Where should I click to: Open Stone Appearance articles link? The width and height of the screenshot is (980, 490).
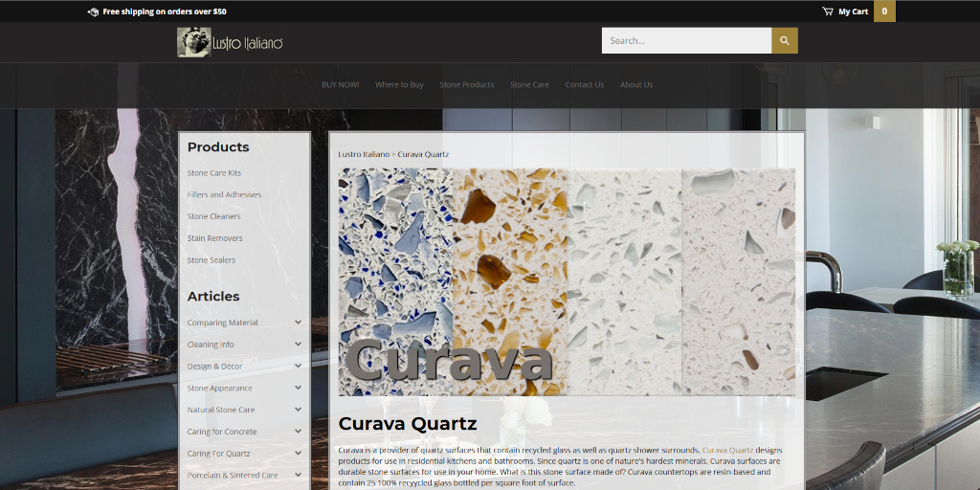pos(219,389)
